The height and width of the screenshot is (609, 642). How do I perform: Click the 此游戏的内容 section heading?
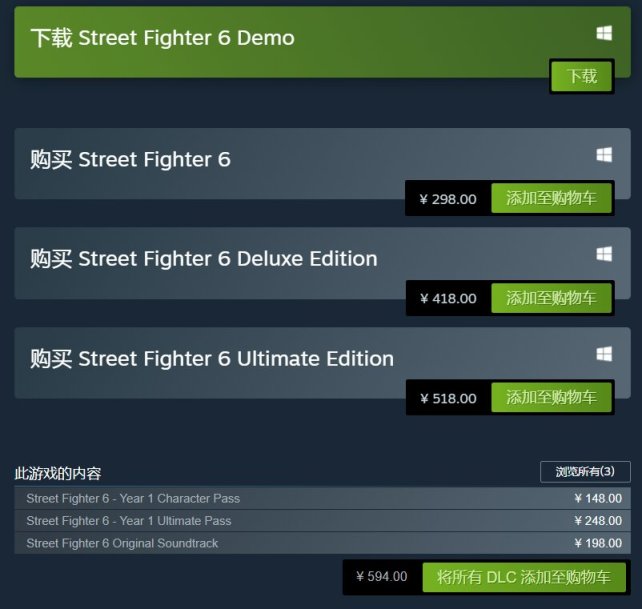(x=58, y=473)
